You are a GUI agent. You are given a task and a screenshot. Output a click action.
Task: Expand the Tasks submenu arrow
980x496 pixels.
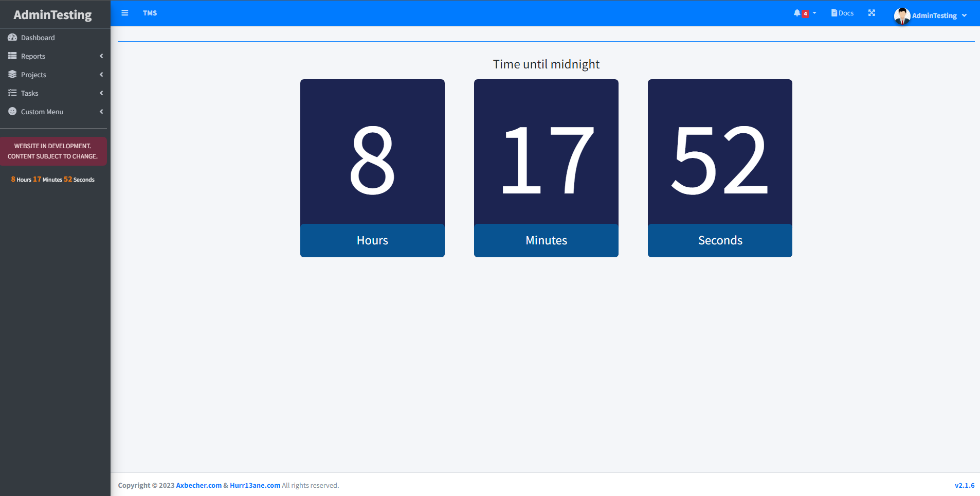tap(101, 93)
